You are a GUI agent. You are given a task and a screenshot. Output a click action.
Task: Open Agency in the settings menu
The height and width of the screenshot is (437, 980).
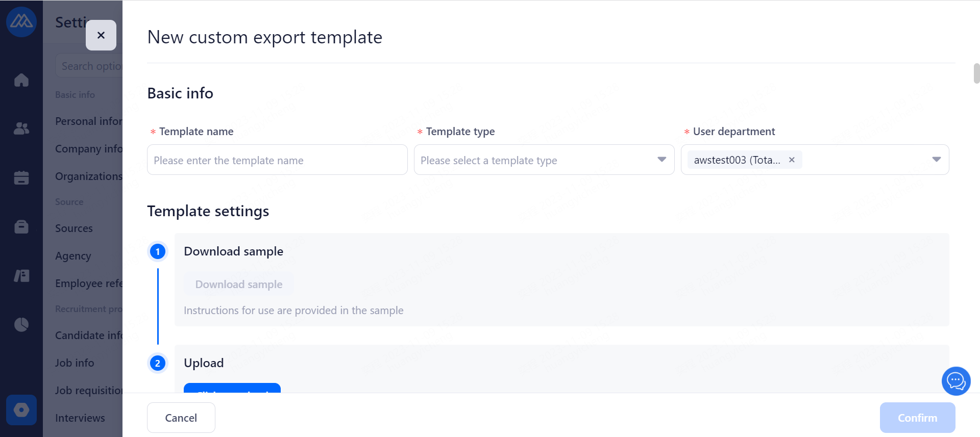[x=73, y=256]
